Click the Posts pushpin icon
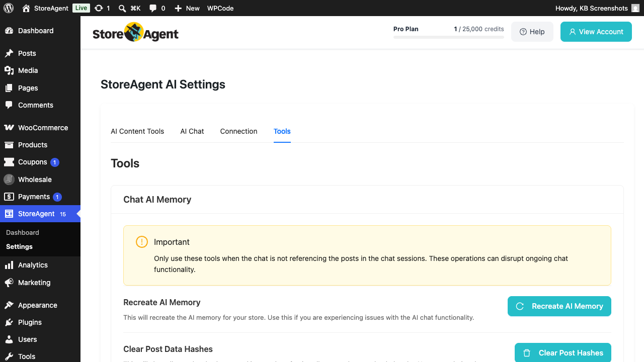 click(9, 53)
